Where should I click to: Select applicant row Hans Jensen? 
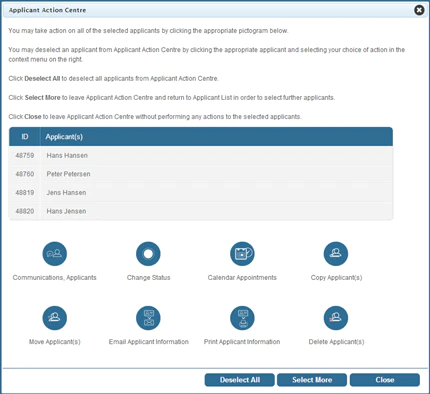[201, 211]
